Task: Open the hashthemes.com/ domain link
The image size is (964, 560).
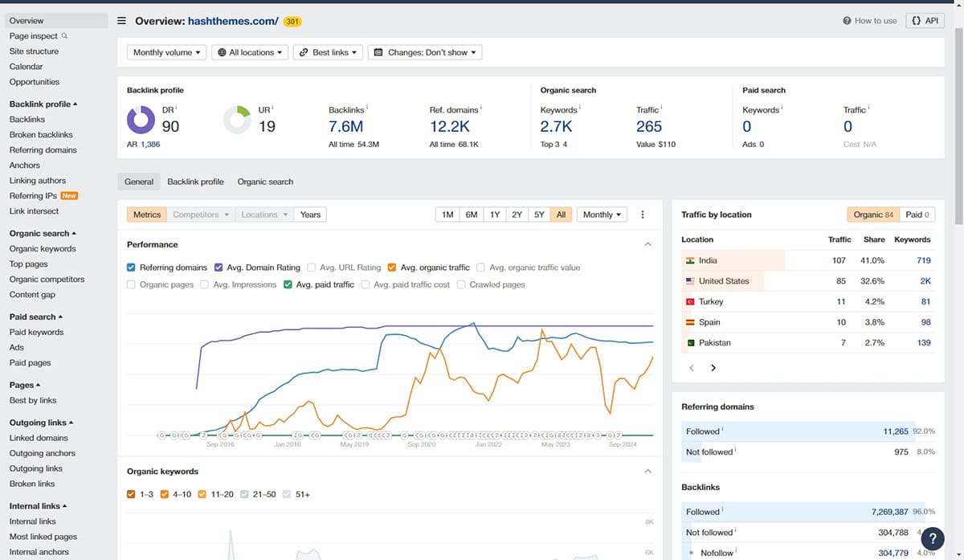Action: pos(233,21)
